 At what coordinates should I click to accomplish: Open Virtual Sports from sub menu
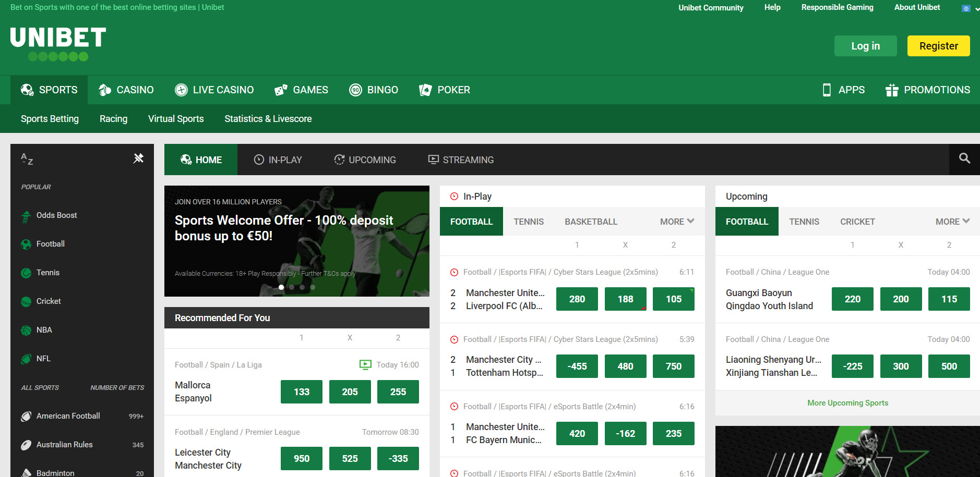176,119
